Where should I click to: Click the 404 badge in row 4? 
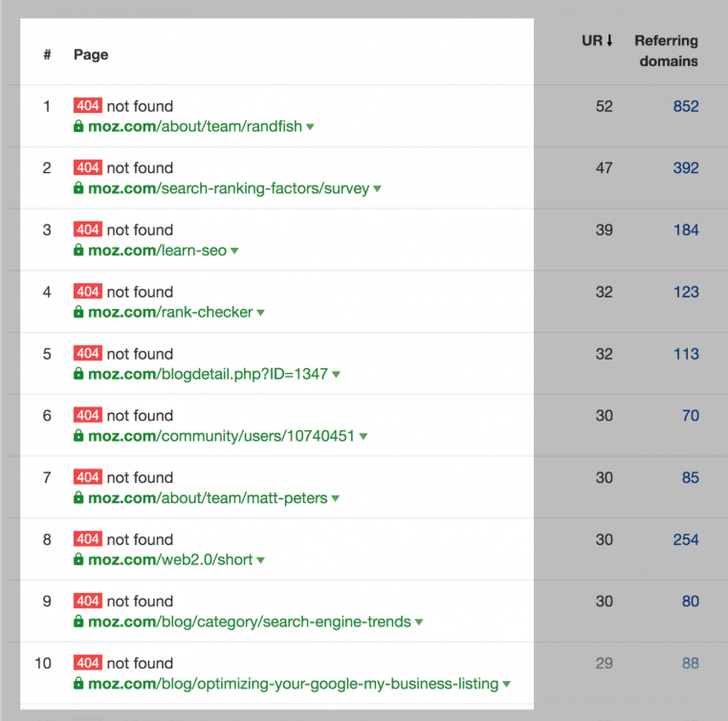tap(87, 292)
